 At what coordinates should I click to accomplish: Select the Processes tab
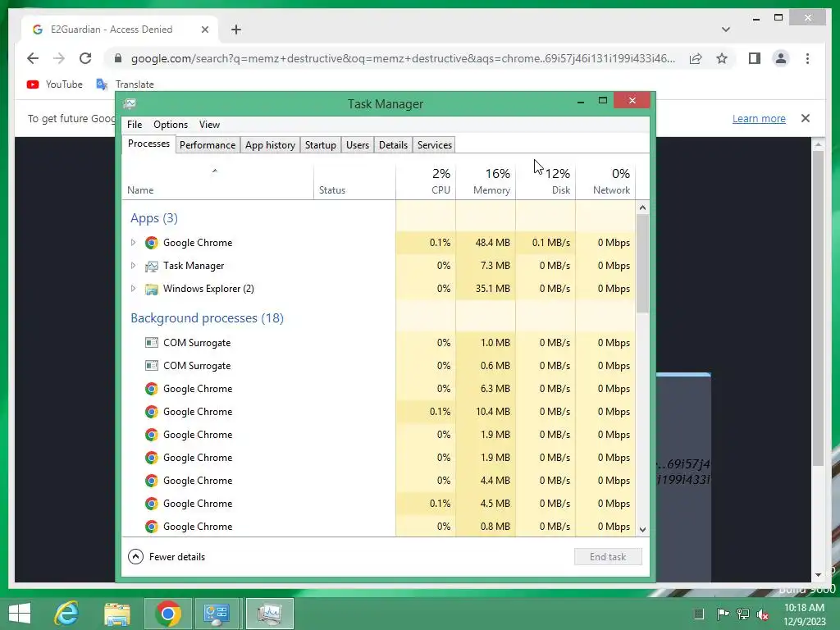[149, 144]
